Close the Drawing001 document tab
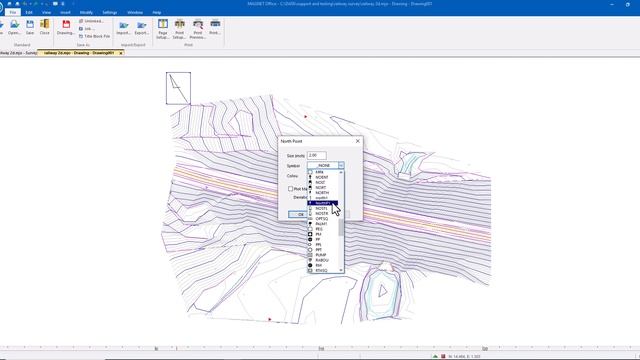Viewport: 640px width, 360px height. click(x=121, y=53)
